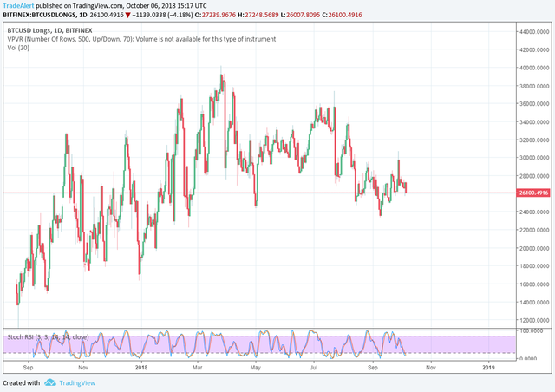This screenshot has width=555, height=392.
Task: Click the Vol (20) indicator label
Action: click(18, 48)
